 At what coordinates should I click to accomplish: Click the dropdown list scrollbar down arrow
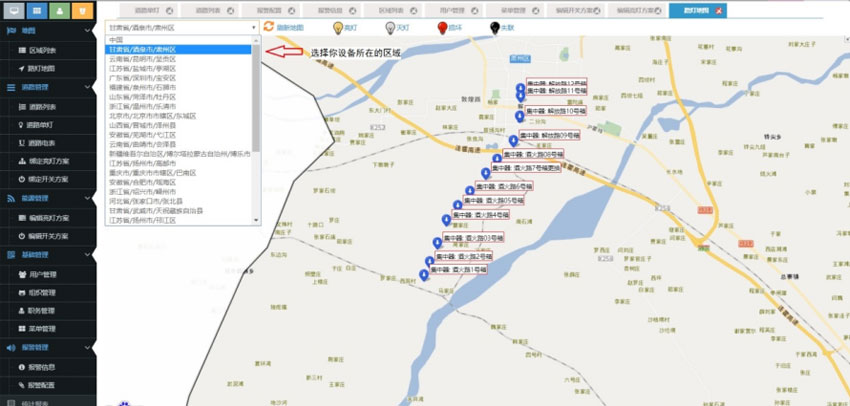[x=256, y=221]
